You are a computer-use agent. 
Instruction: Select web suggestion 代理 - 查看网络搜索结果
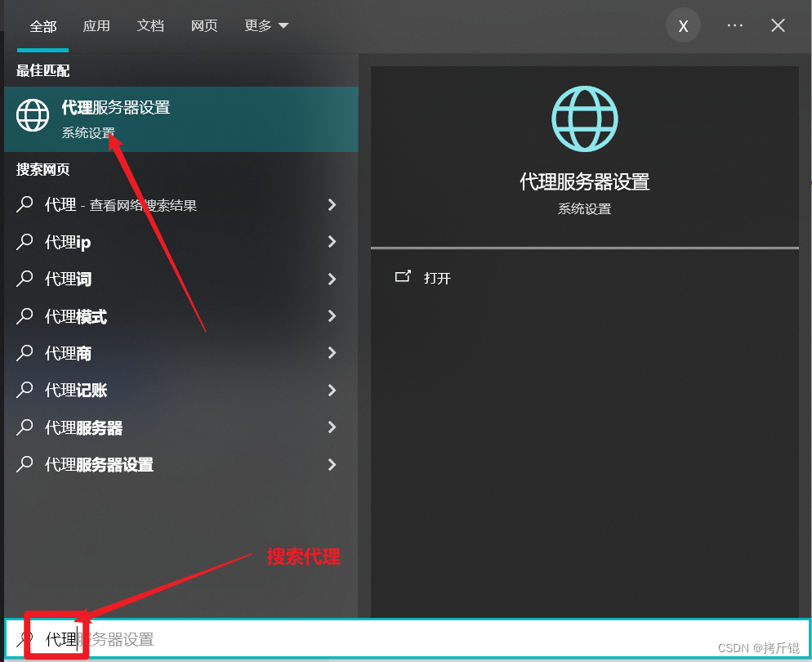click(181, 205)
